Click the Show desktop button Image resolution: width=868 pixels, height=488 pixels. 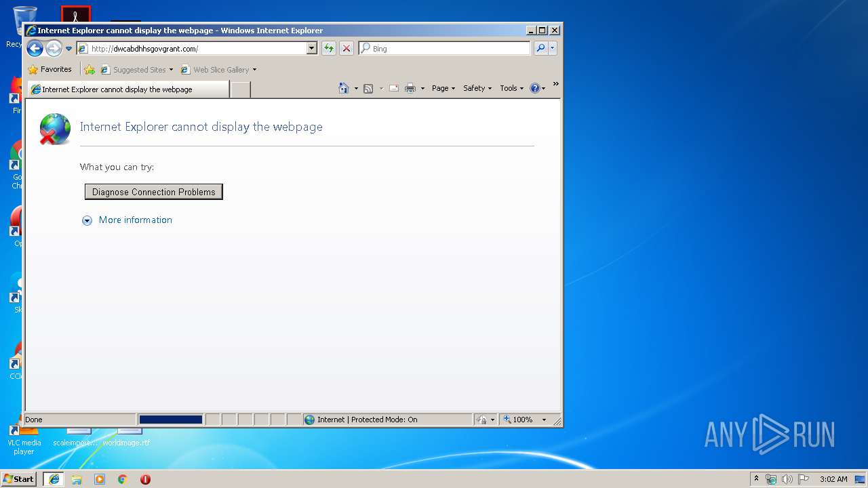(860, 479)
